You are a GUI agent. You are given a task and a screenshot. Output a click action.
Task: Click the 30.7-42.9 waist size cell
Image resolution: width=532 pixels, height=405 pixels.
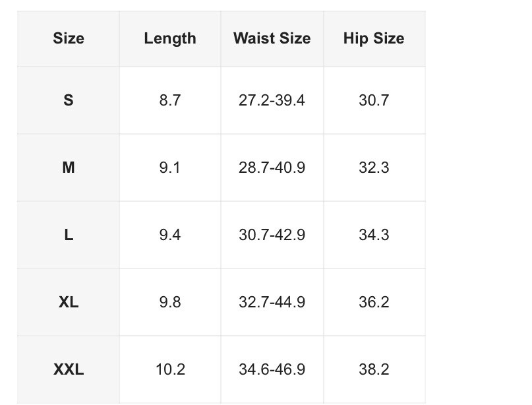point(272,235)
